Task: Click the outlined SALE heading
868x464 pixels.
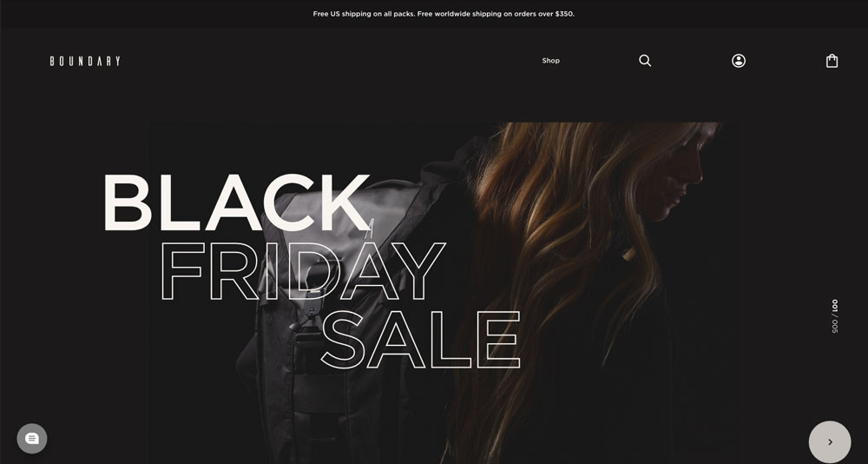Action: 421,339
